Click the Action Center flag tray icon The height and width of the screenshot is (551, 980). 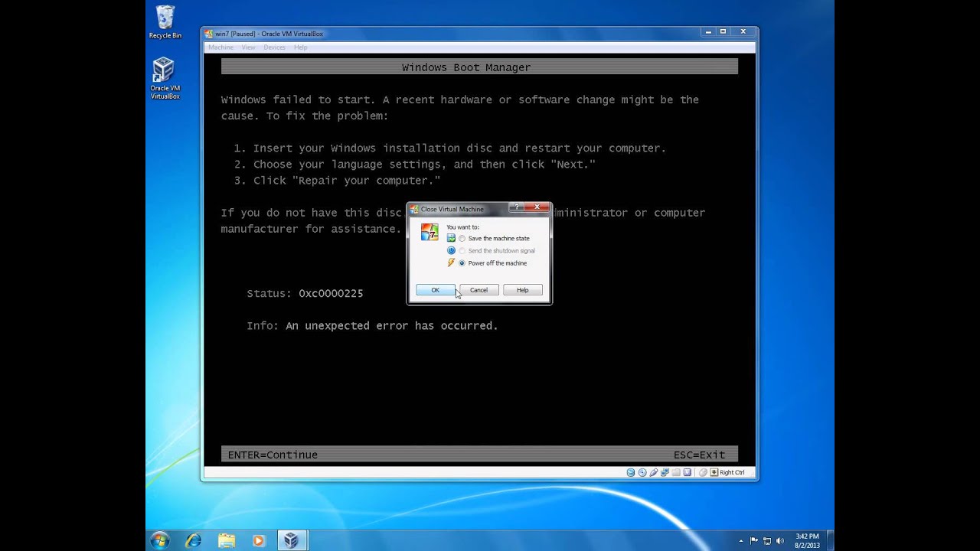point(754,540)
